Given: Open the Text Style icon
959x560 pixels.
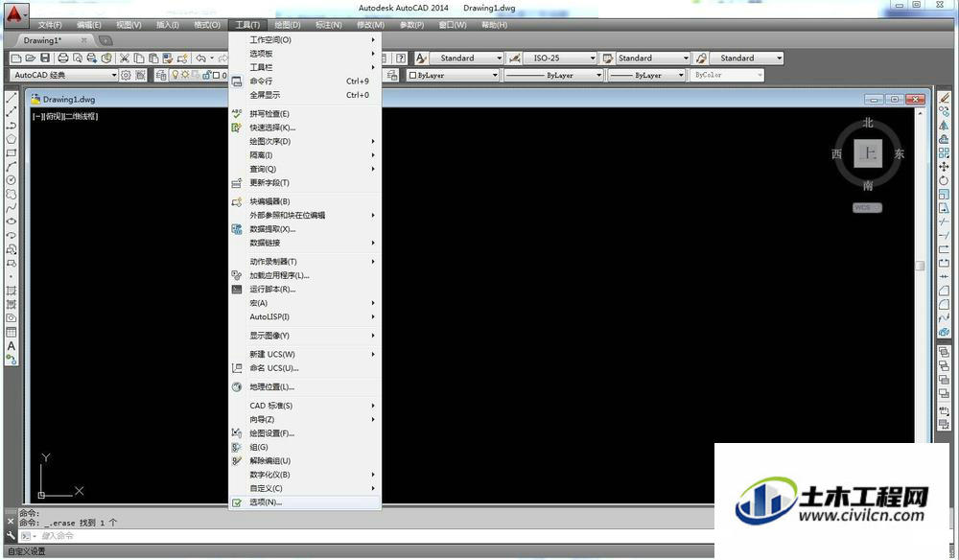Looking at the screenshot, I should click(421, 58).
